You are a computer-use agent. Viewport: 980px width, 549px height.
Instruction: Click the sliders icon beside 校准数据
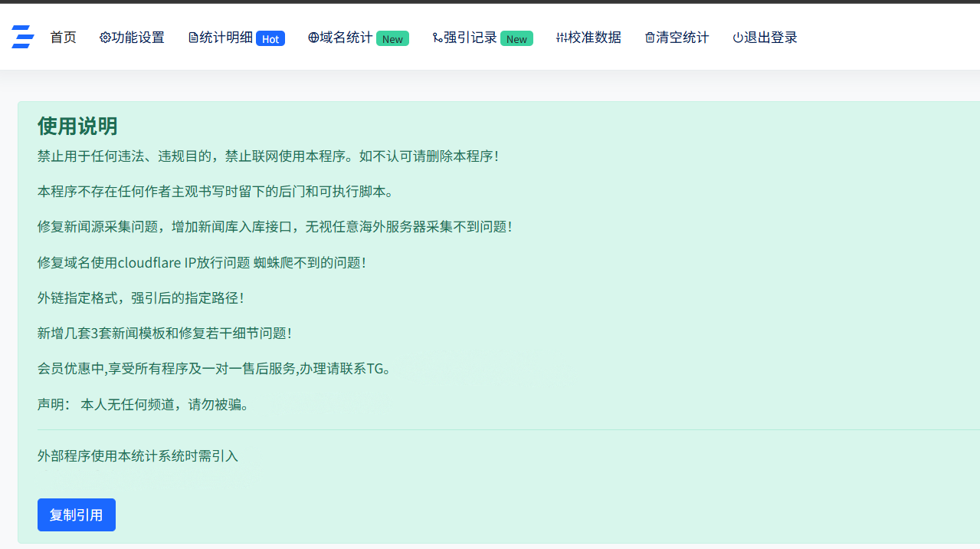pyautogui.click(x=562, y=38)
